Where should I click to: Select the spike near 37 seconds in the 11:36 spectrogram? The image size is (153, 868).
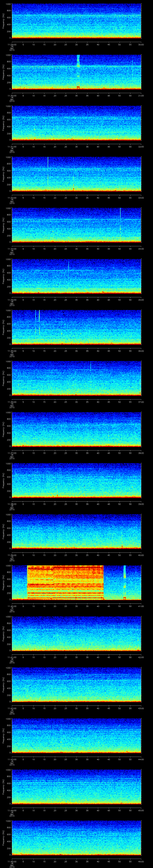click(91, 366)
